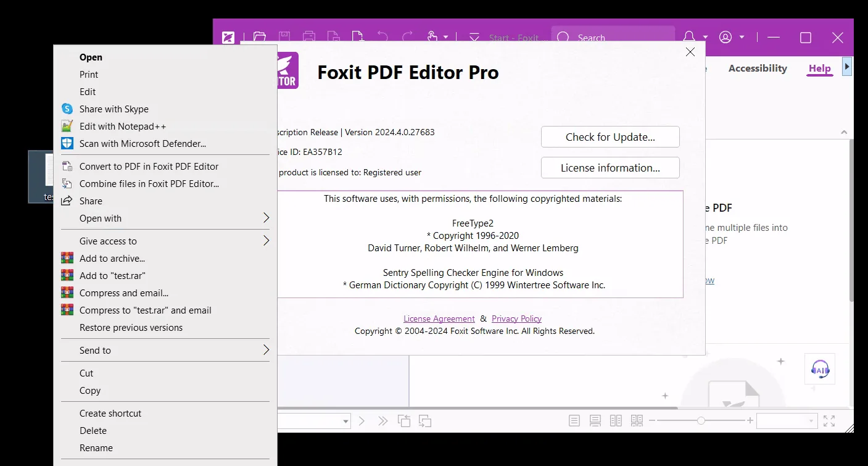Switch to the Accessibility ribbon tab
This screenshot has height=466, width=868.
[x=758, y=69]
